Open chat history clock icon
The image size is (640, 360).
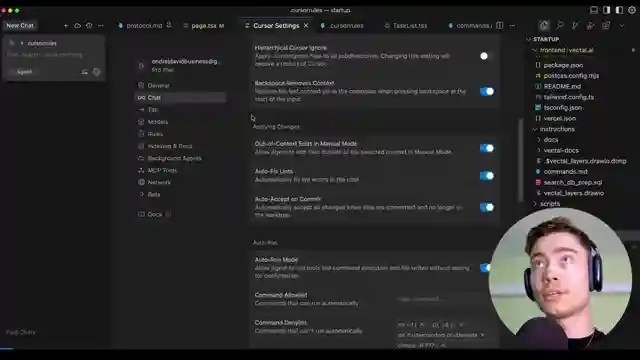[x=89, y=25]
